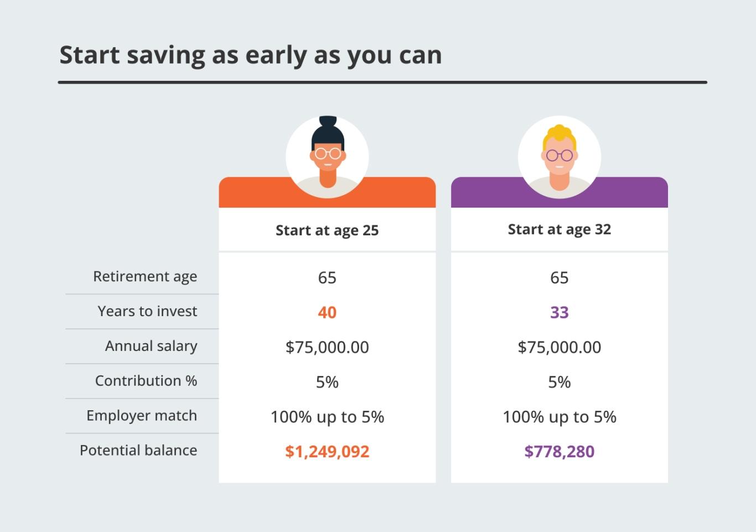756x532 pixels.
Task: Click the age 32 column's retirement age 65
Action: (x=560, y=278)
